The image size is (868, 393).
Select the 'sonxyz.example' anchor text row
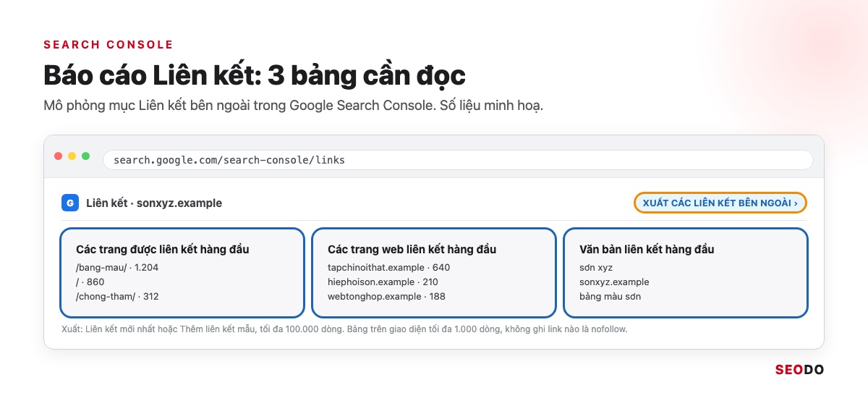tap(614, 282)
